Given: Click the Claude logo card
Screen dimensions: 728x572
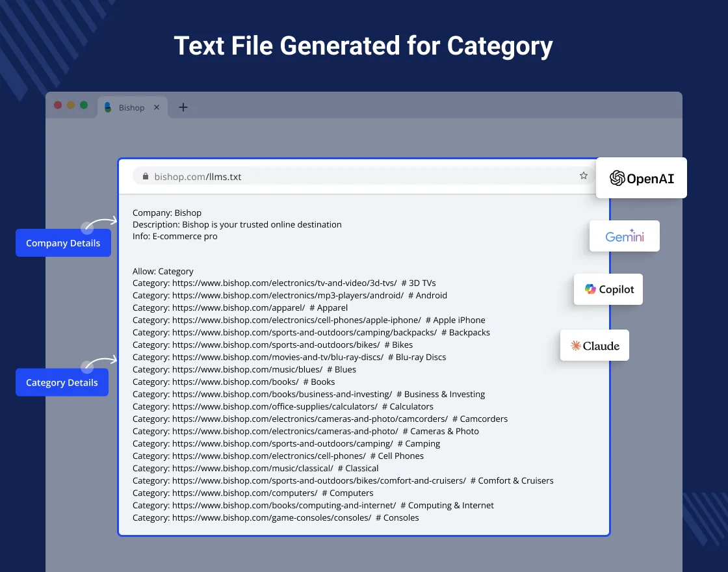Looking at the screenshot, I should click(x=594, y=346).
